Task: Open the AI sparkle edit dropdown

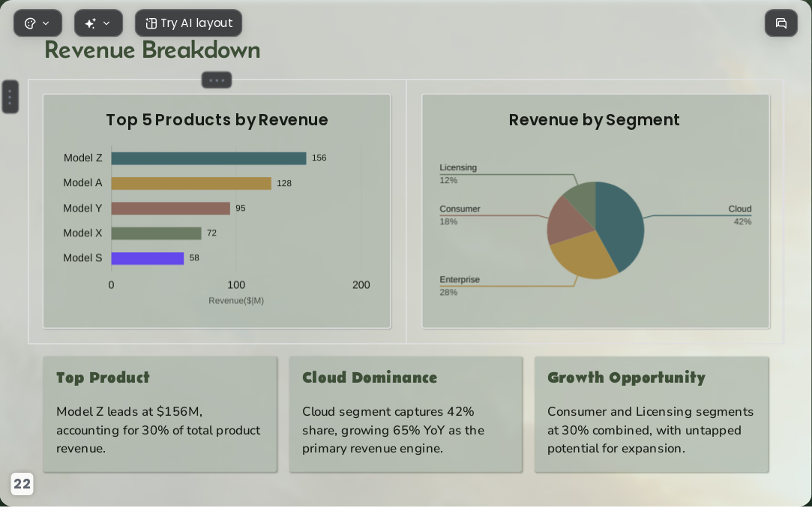Action: coord(98,23)
